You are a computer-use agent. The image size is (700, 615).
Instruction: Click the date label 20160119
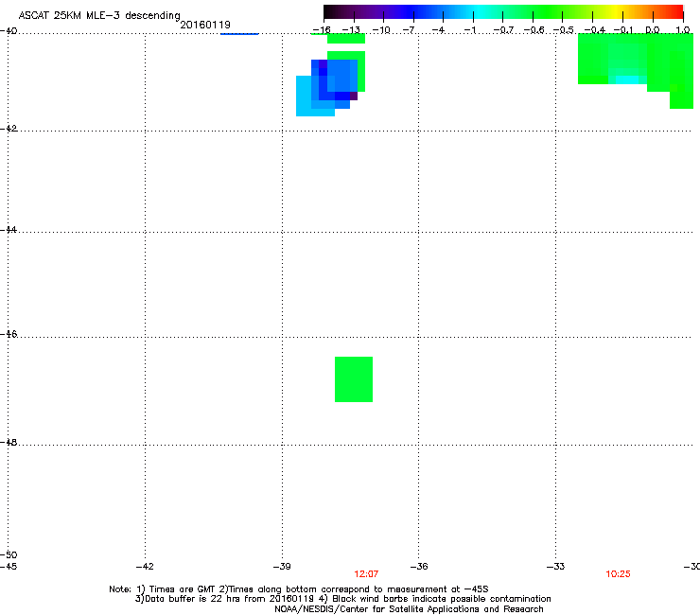[x=205, y=25]
